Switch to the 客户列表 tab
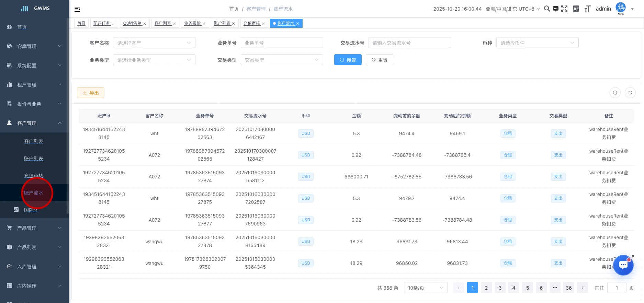Viewport: 644px width, 303px height. pos(163,23)
